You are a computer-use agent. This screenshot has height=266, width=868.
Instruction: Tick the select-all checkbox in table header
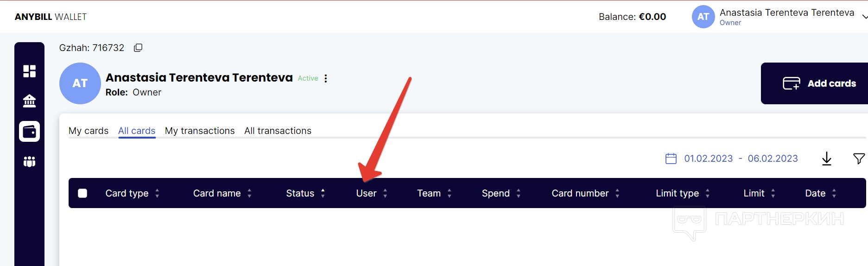[82, 193]
